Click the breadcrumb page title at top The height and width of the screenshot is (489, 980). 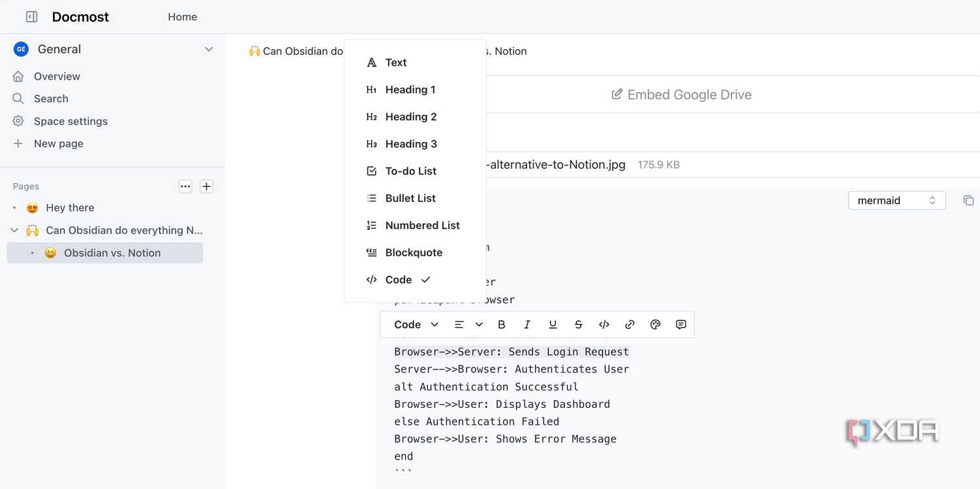pos(388,51)
